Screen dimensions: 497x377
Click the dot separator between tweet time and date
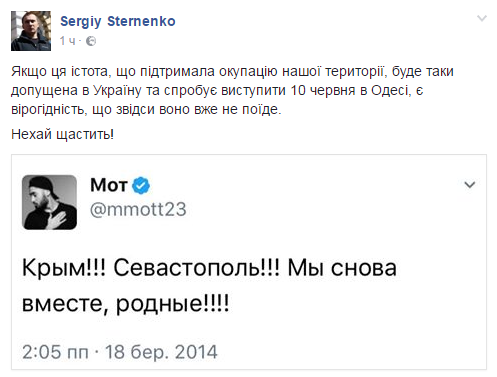[97, 352]
